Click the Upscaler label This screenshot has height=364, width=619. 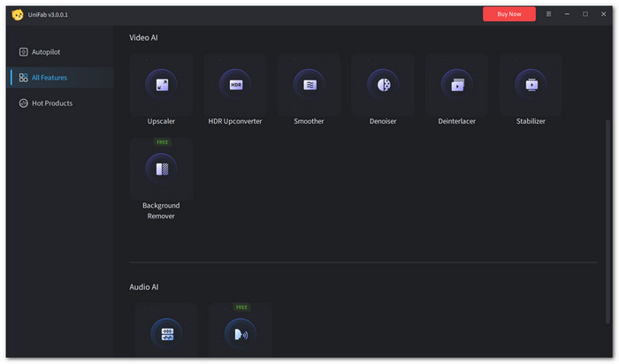pyautogui.click(x=161, y=121)
